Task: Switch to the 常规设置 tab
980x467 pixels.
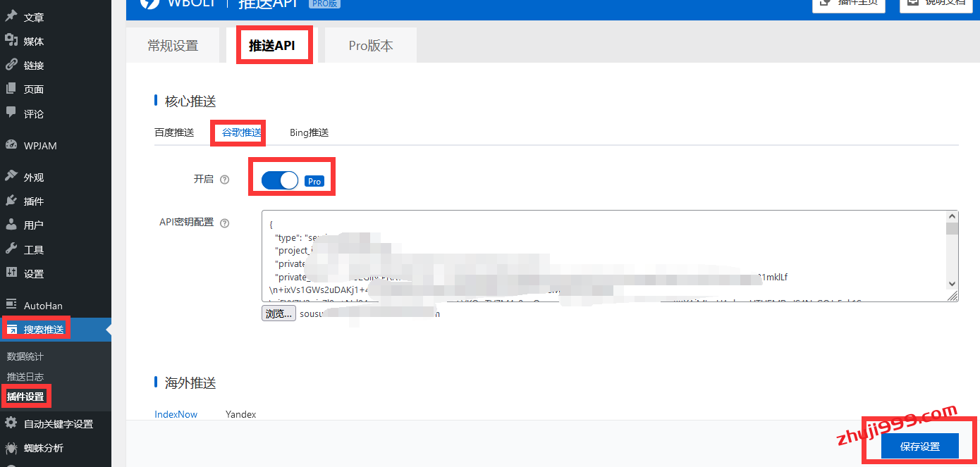Action: (x=173, y=46)
